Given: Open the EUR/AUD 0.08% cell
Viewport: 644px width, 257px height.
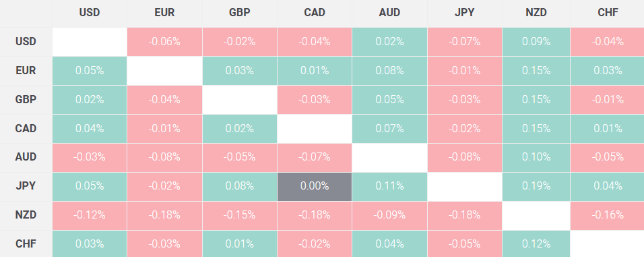Looking at the screenshot, I should coord(389,71).
